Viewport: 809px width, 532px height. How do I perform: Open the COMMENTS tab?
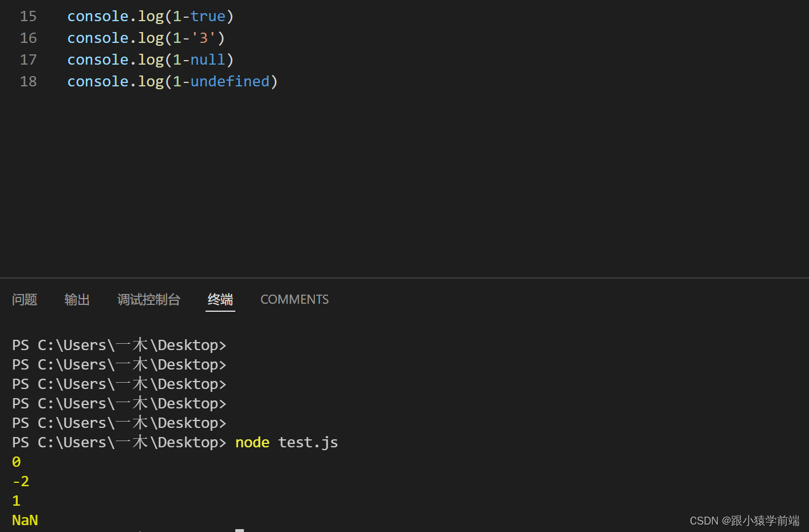(295, 299)
